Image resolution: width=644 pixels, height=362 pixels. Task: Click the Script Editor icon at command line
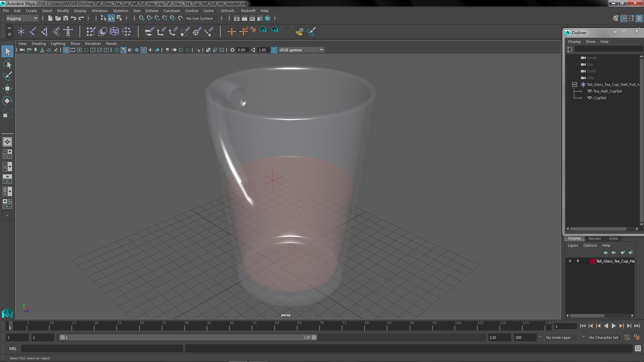point(638,349)
